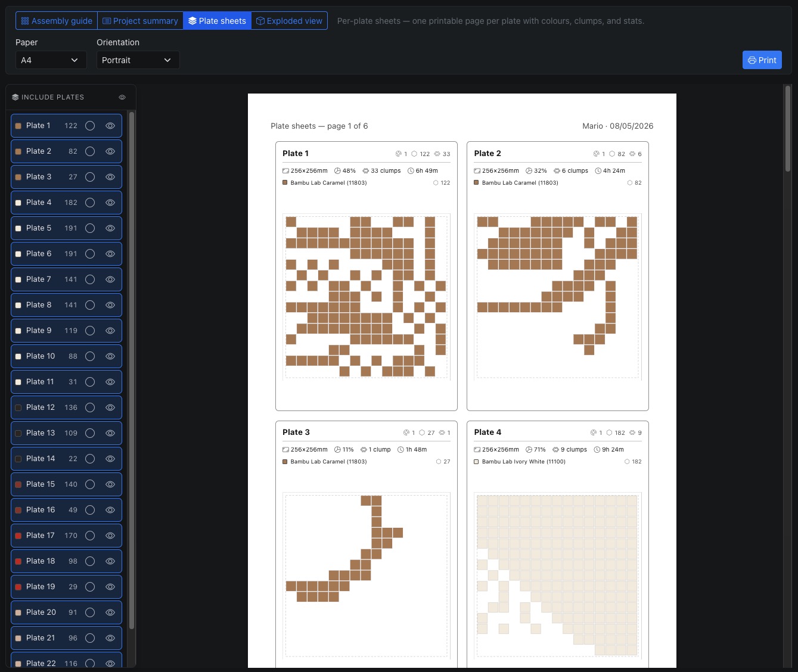798x672 pixels.
Task: Click the 'Mario · 08/05/2026' page header text
Action: (x=618, y=126)
